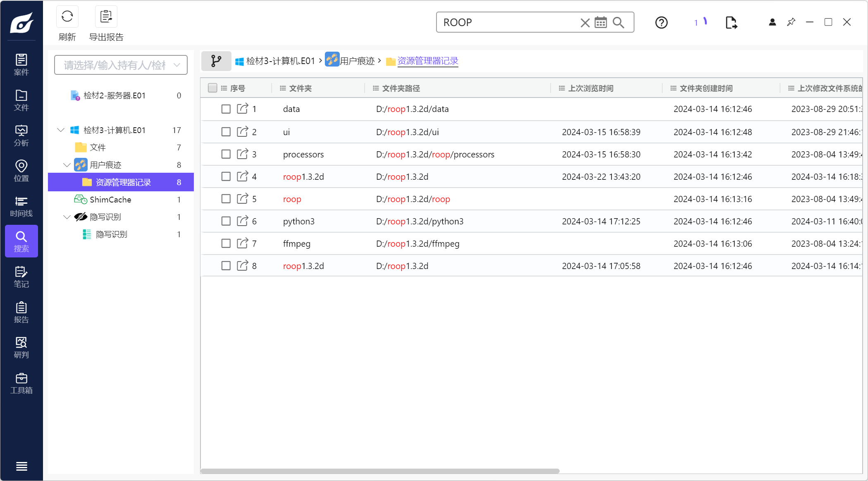
Task: Collapse the 检材3-计算机.E01 tree node
Action: [61, 130]
